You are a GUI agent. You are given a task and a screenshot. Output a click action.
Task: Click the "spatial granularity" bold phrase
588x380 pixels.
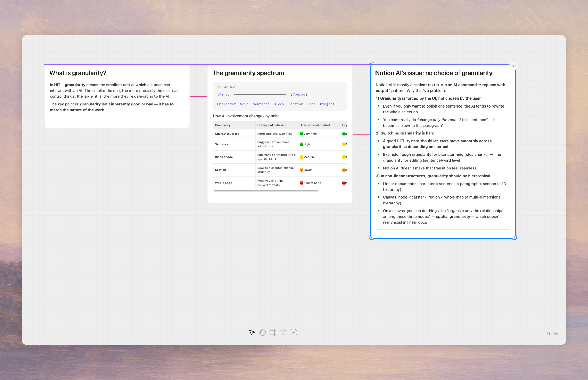click(x=453, y=217)
